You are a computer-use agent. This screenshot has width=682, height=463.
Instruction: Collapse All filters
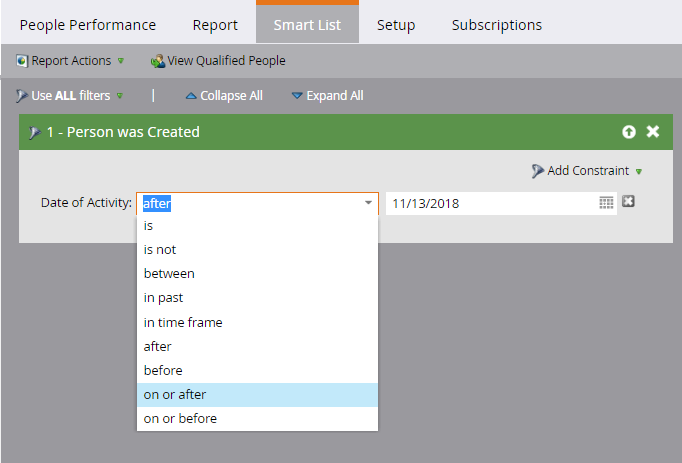[224, 96]
